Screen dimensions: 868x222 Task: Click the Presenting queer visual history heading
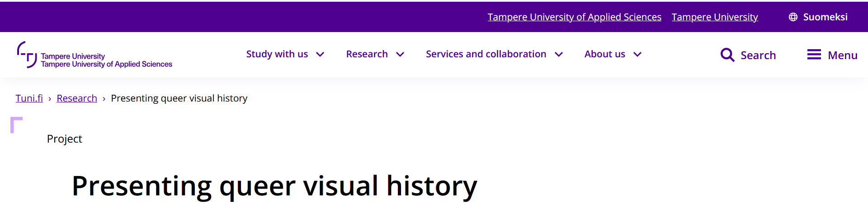[274, 186]
